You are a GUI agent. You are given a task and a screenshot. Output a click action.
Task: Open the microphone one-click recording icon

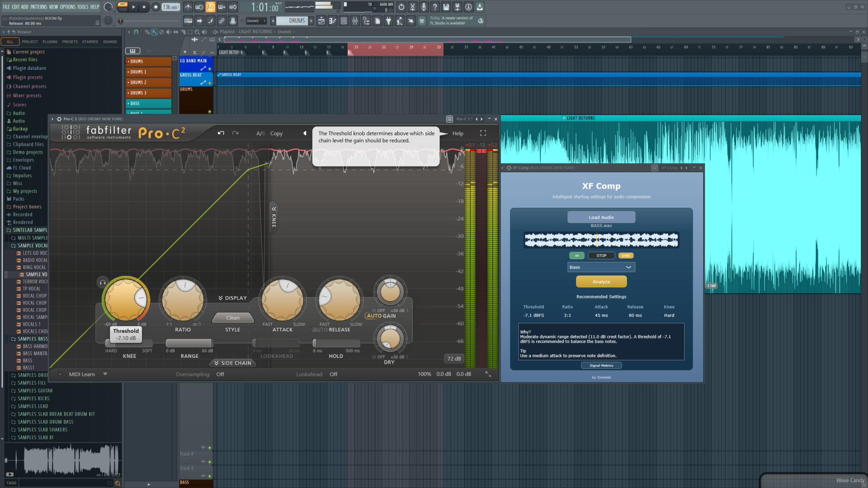pyautogui.click(x=423, y=7)
